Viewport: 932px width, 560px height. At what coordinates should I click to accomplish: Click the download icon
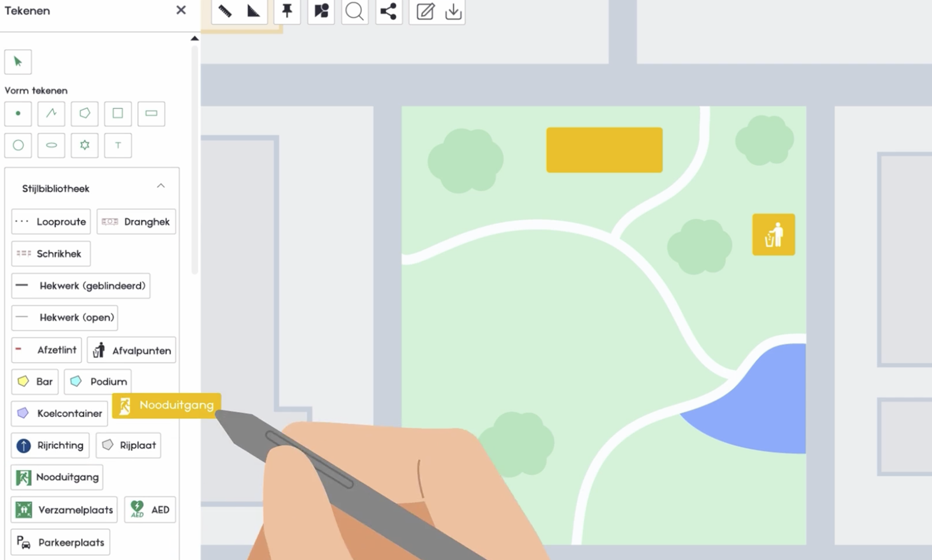[x=453, y=11]
